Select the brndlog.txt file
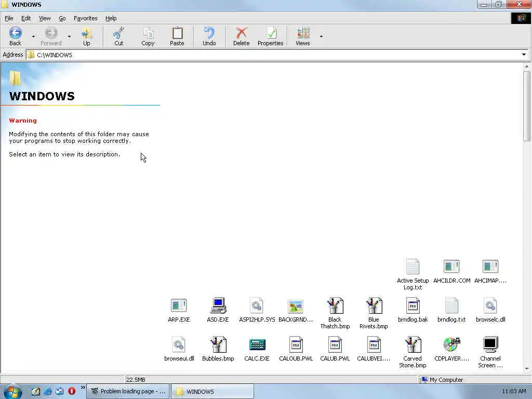Viewport: 532px width, 399px height. 451,310
